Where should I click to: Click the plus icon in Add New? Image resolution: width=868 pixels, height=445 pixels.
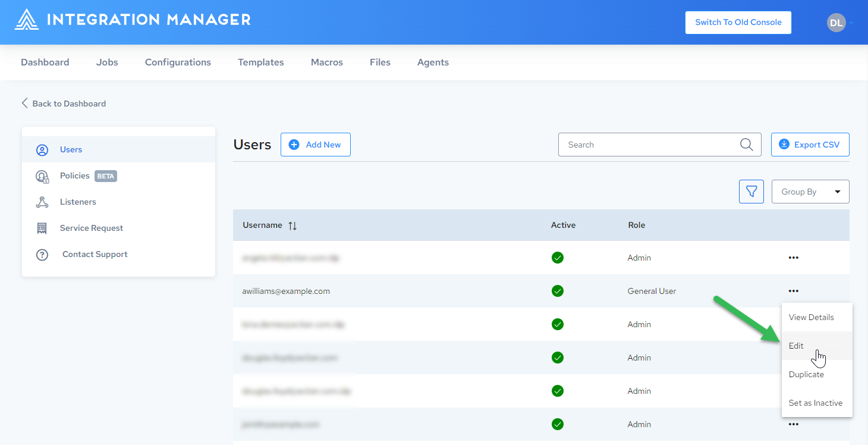(294, 145)
